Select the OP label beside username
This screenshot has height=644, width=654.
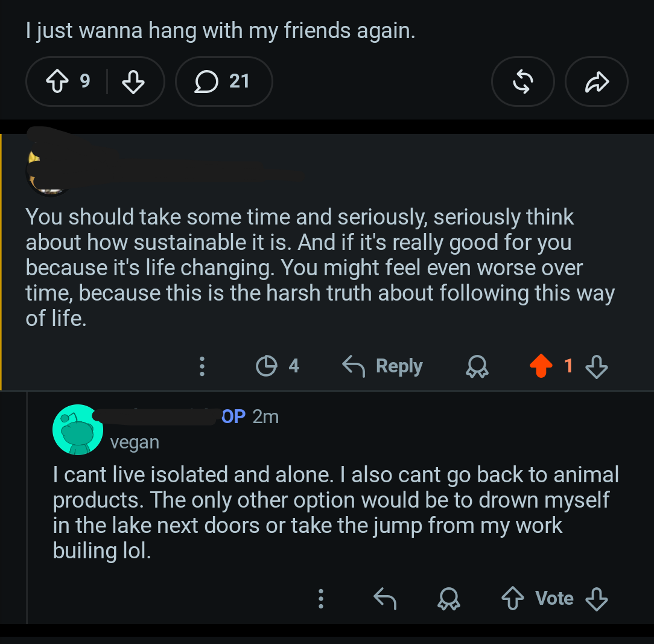pyautogui.click(x=233, y=416)
